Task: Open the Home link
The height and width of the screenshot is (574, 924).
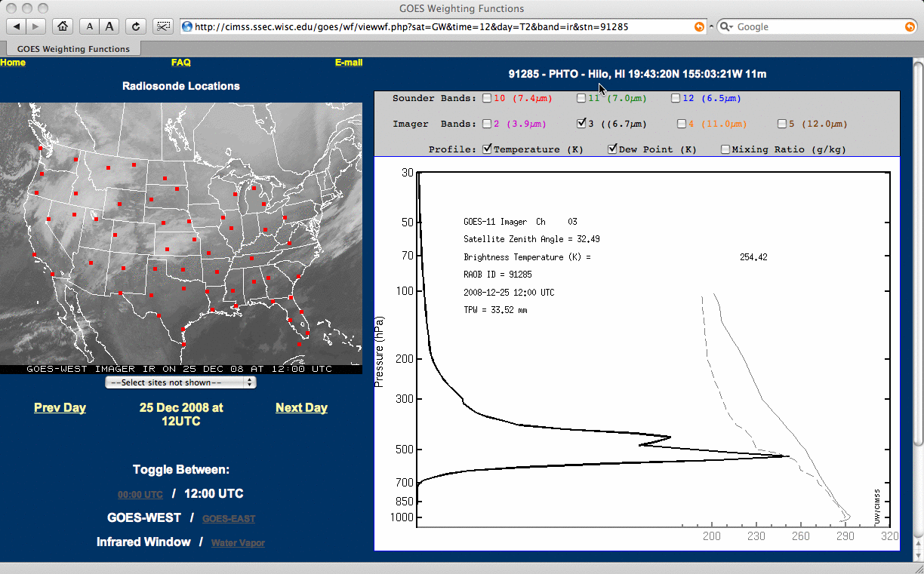Action: [x=13, y=63]
